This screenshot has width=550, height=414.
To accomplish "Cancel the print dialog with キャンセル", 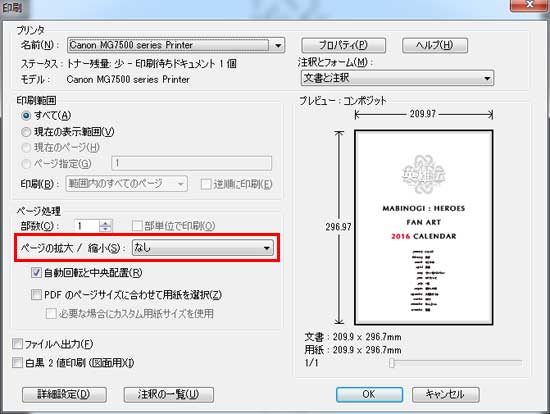I will [x=445, y=394].
